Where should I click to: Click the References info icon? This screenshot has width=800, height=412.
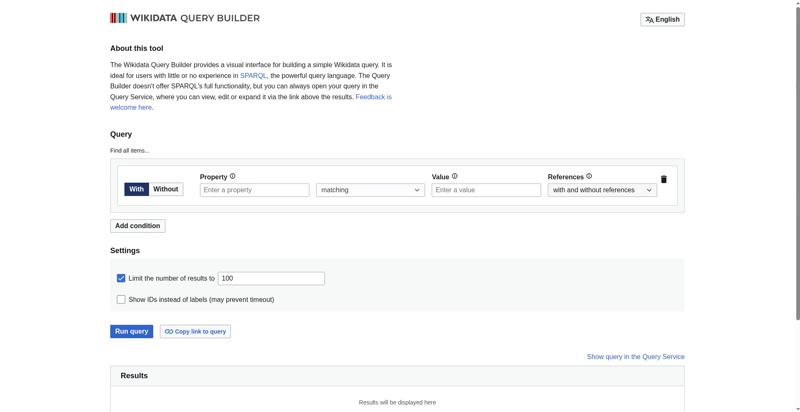[x=589, y=176]
